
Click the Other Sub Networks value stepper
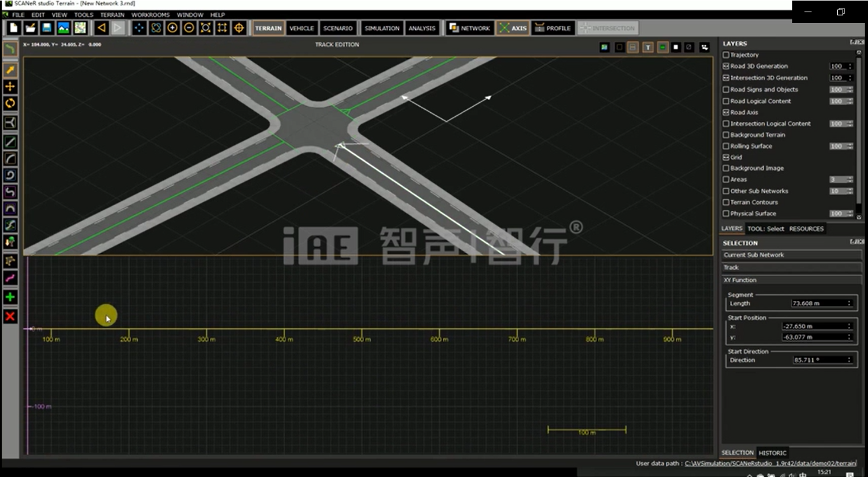pos(850,191)
